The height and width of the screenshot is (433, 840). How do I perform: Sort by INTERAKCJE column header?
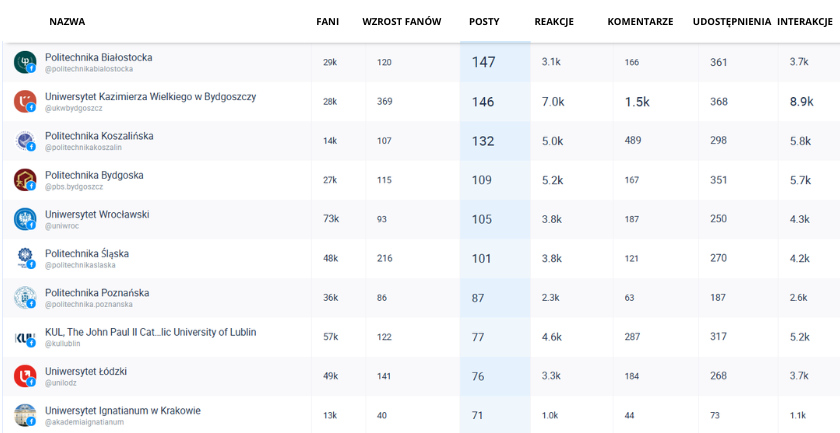click(807, 22)
